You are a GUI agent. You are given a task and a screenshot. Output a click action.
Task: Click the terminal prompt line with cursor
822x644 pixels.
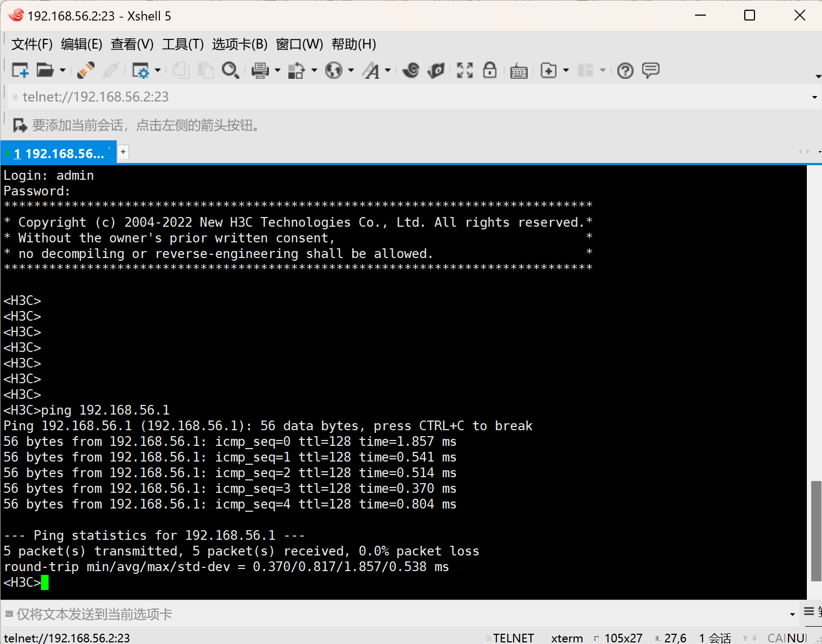[x=26, y=582]
